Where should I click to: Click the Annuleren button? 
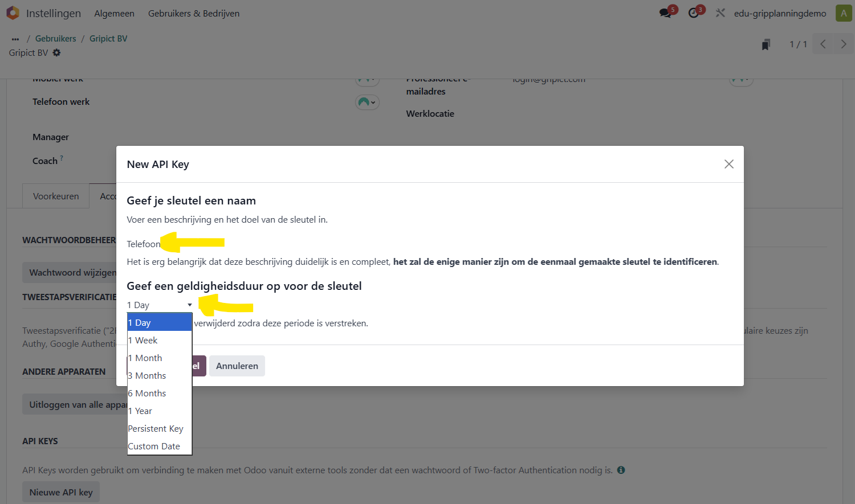pyautogui.click(x=237, y=366)
